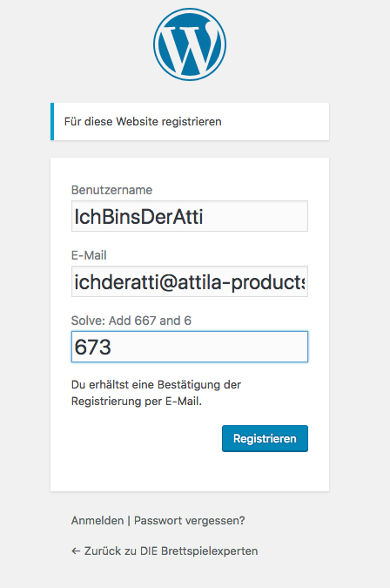
Task: Open the Anmelden login link
Action: tap(97, 521)
